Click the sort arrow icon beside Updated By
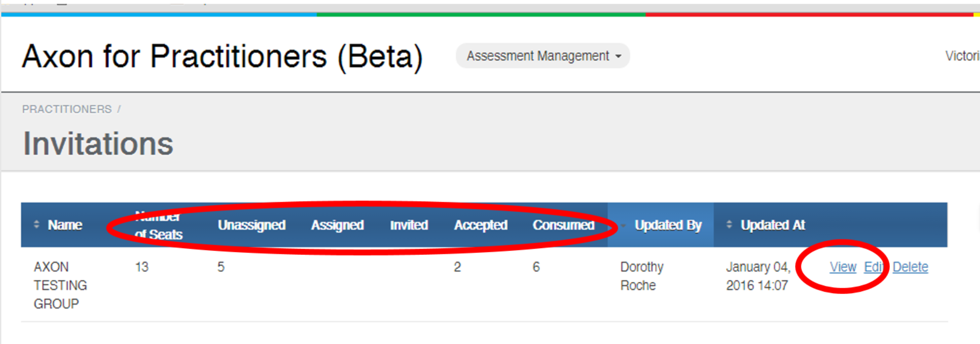Image resolution: width=980 pixels, height=344 pixels. [x=624, y=225]
